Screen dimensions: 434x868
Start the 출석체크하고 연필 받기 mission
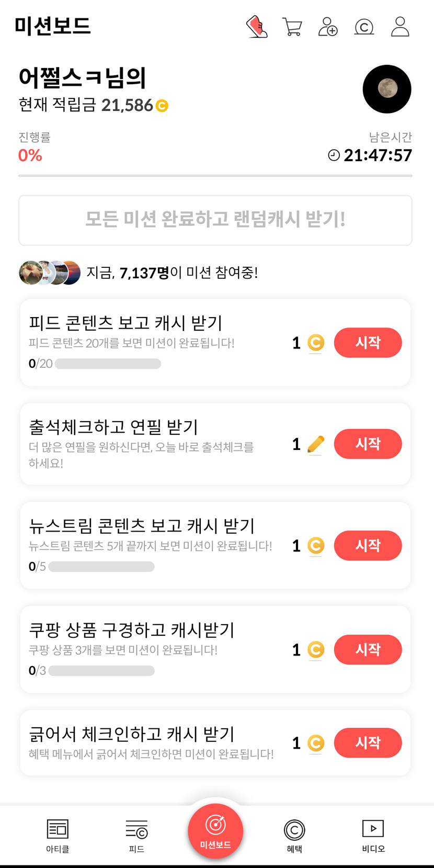(368, 444)
